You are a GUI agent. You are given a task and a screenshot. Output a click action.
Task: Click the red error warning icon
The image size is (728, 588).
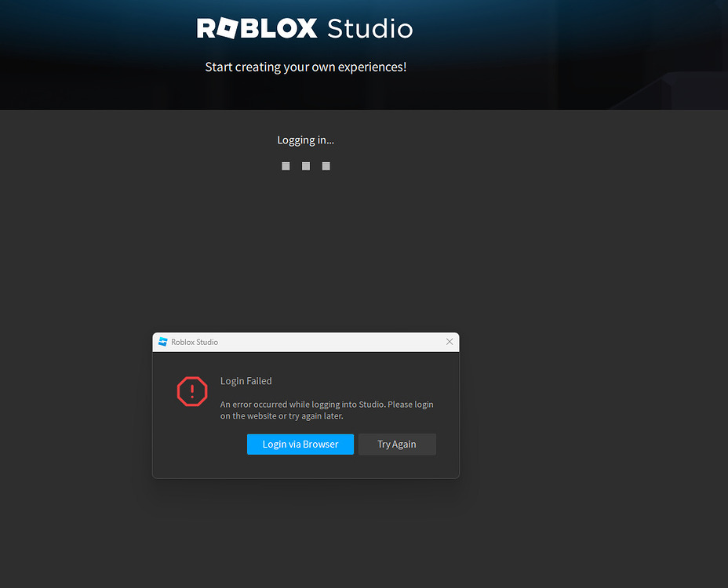click(x=192, y=391)
